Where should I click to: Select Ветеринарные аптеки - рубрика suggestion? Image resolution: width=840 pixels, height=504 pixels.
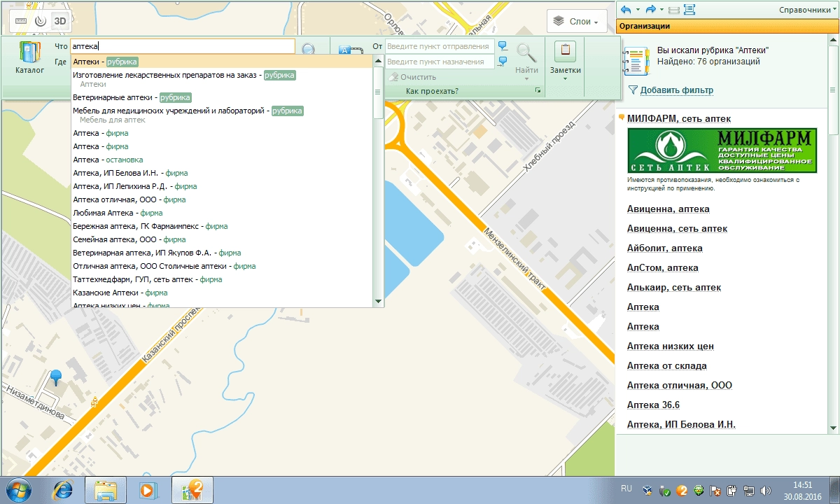click(223, 97)
